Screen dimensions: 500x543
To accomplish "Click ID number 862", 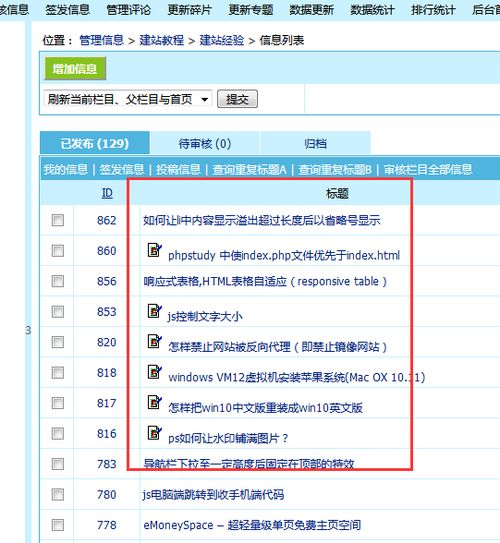I will 107,220.
